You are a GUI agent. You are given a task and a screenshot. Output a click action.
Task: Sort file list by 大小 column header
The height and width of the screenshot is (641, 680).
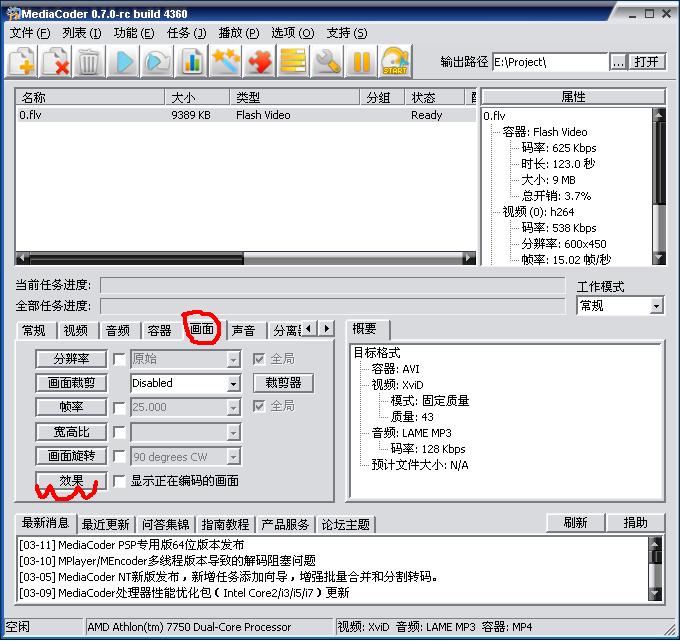coord(197,98)
